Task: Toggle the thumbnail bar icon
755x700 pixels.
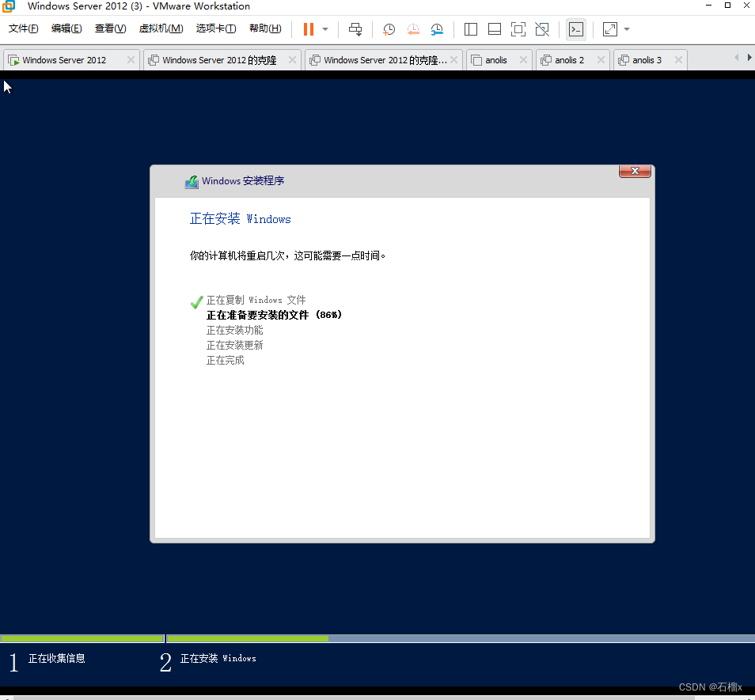Action: (x=495, y=29)
